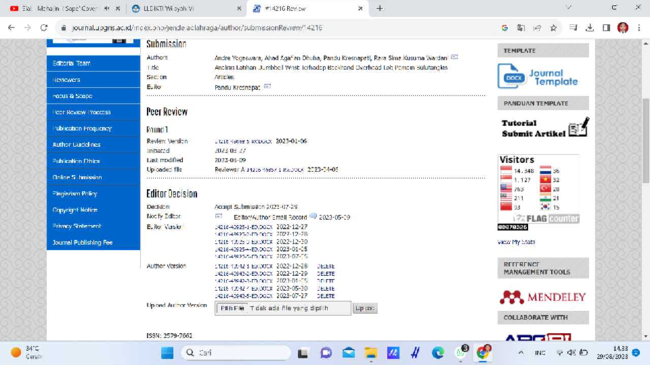Open Plagiarism Policy sidebar item

93,193
